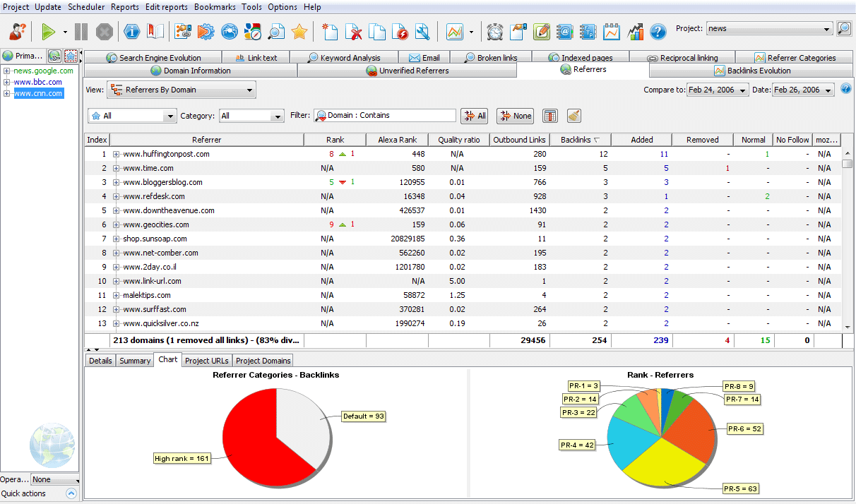
Task: Open the Help question mark icon
Action: [x=658, y=32]
